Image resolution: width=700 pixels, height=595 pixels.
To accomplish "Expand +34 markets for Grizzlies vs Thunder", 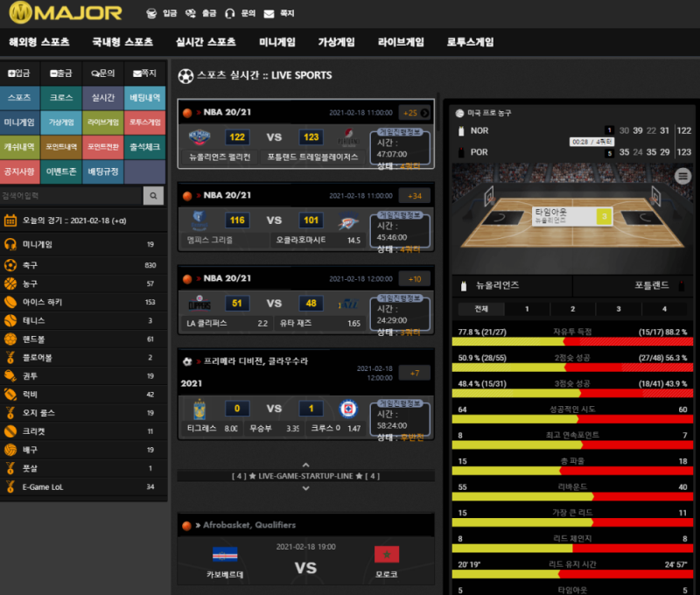I will pyautogui.click(x=414, y=195).
